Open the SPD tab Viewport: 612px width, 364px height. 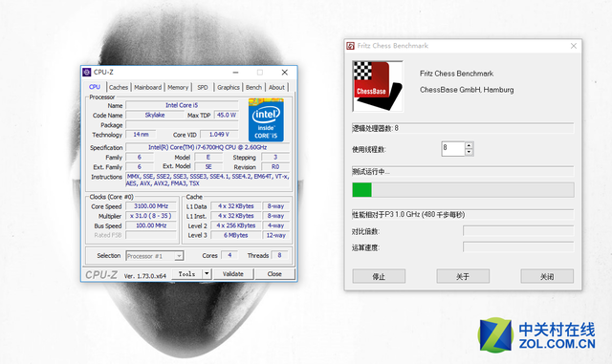[x=203, y=87]
